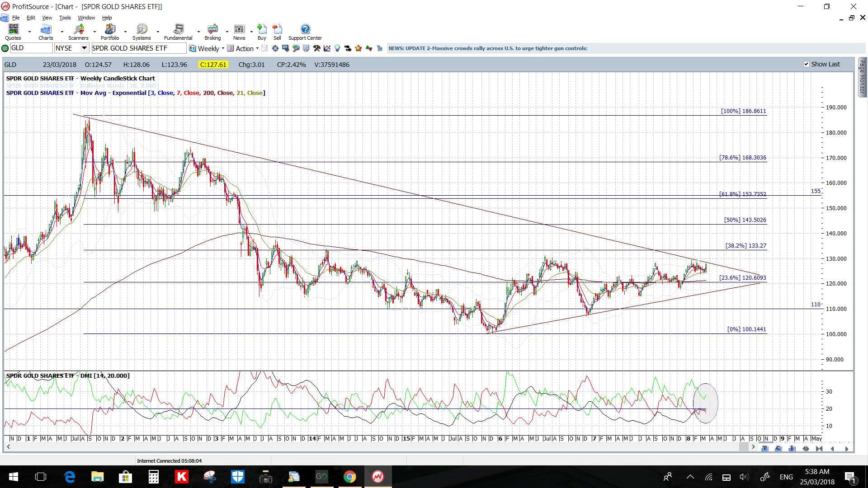Image resolution: width=868 pixels, height=488 pixels.
Task: Shift chart right with the right triangle
Action: pos(847,449)
